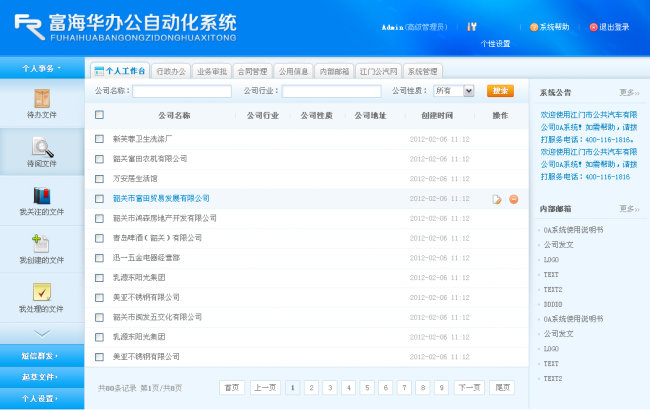This screenshot has height=410, width=650.
Task: Focus the 公司名称 input field
Action: (x=182, y=91)
